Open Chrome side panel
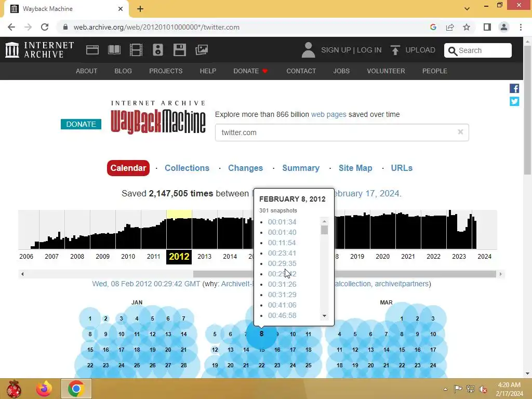The width and height of the screenshot is (532, 399). coord(487,27)
